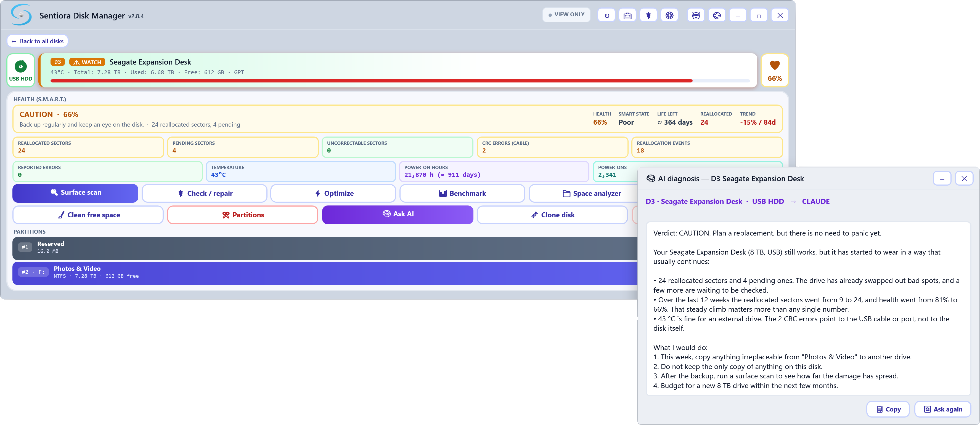
Task: Click the refresh icon in the title bar
Action: (606, 16)
